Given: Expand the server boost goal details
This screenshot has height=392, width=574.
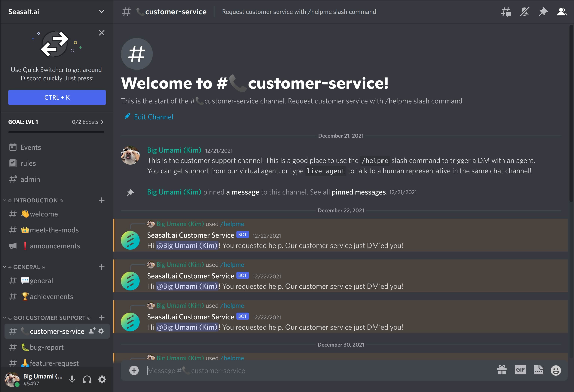Looking at the screenshot, I should click(x=103, y=121).
